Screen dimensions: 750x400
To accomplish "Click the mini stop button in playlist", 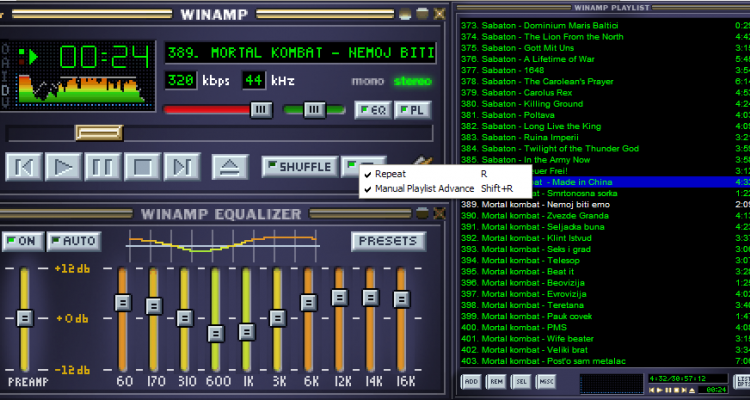I will coord(676,390).
